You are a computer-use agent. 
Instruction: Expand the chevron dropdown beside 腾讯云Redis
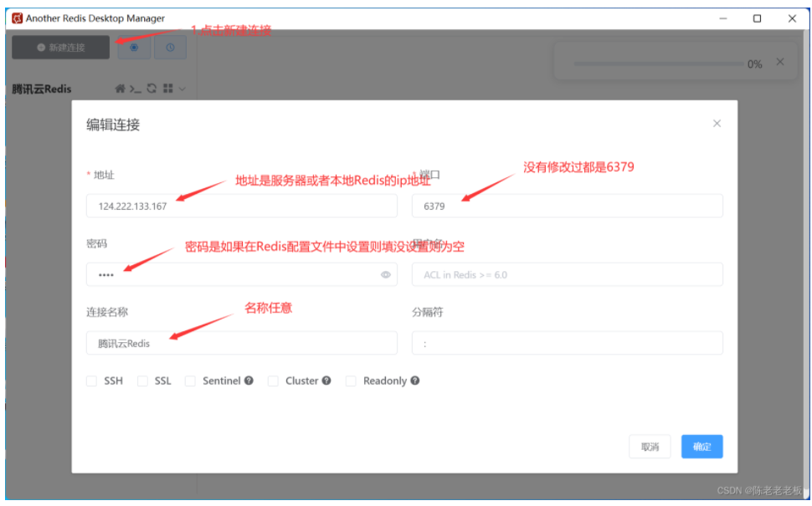[x=182, y=89]
